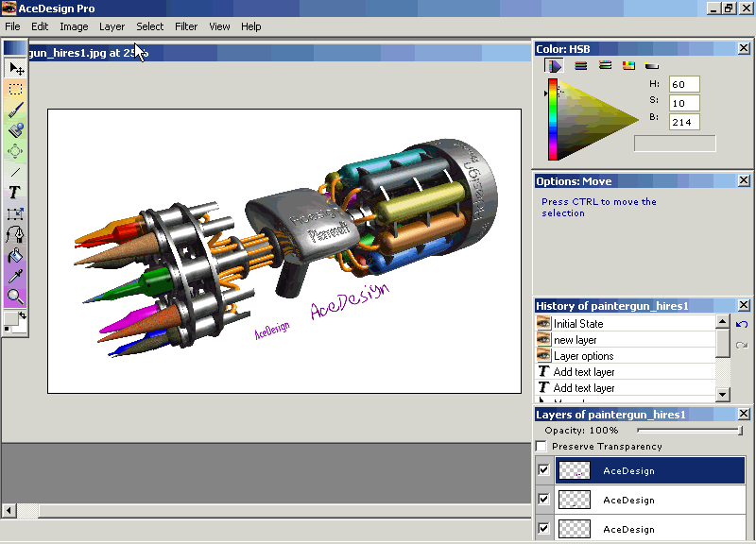Click the B value field
The height and width of the screenshot is (544, 756).
click(684, 122)
